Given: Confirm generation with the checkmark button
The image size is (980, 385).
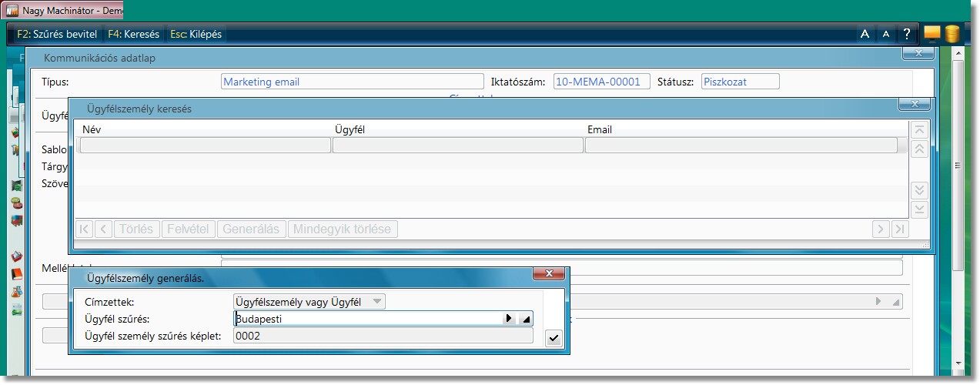Looking at the screenshot, I should point(553,338).
